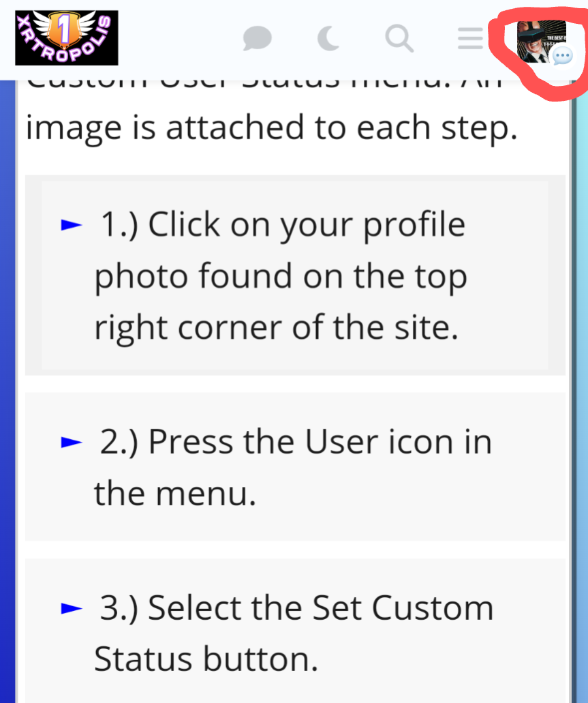Image resolution: width=588 pixels, height=703 pixels.
Task: Click the XRTropolis logo
Action: [67, 38]
